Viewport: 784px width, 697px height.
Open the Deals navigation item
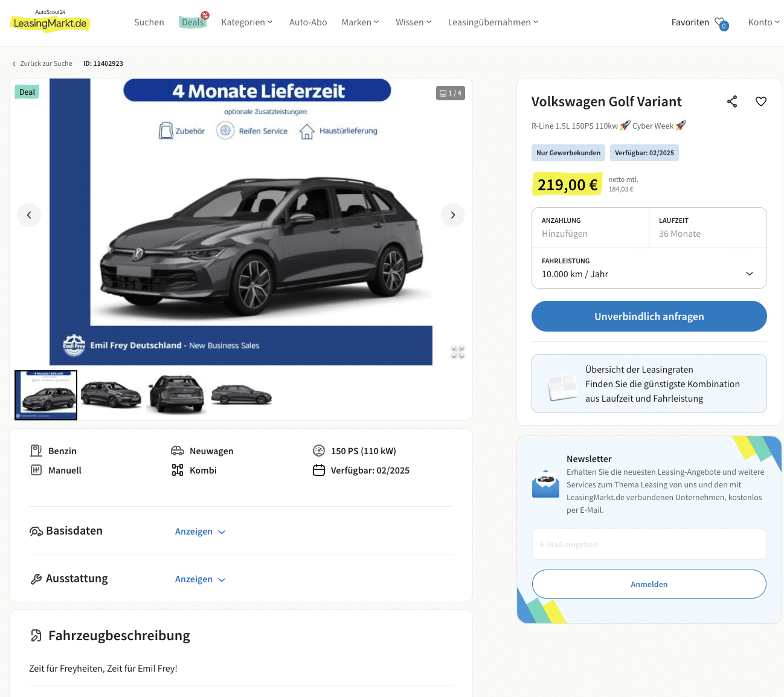(193, 22)
